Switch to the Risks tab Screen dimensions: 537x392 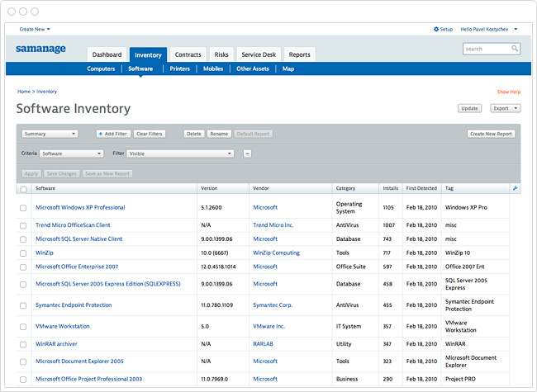point(221,54)
